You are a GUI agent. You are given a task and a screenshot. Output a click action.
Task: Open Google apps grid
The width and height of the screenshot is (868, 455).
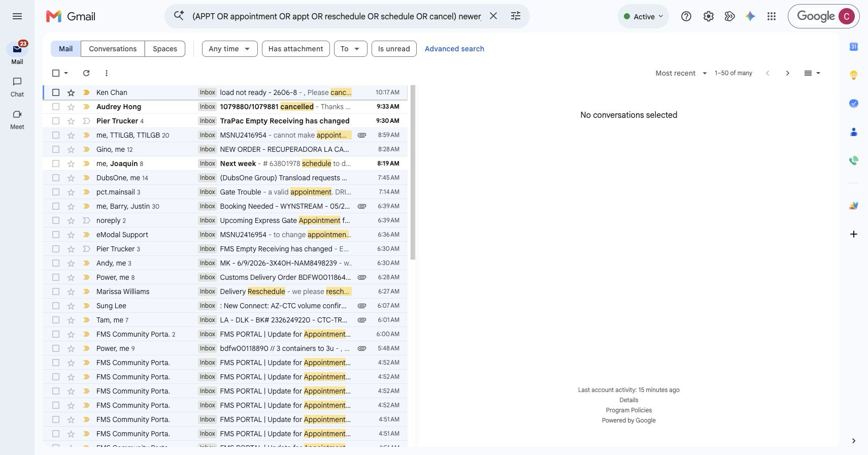pyautogui.click(x=772, y=16)
